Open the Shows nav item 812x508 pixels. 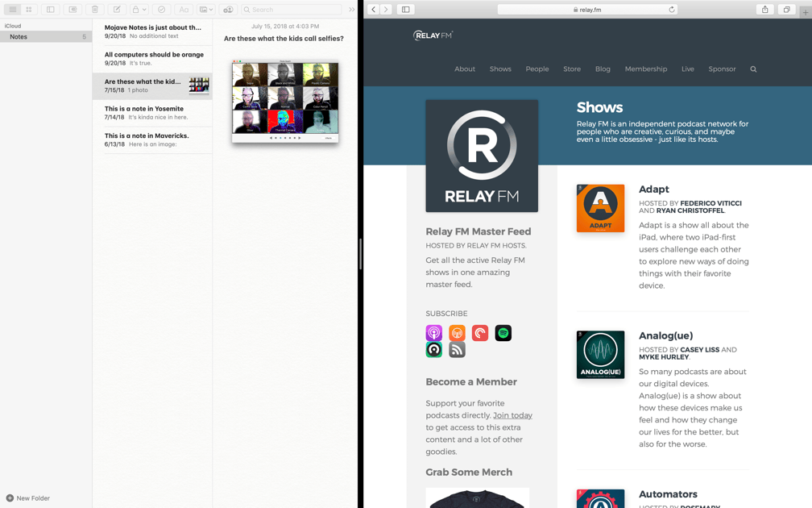click(500, 69)
